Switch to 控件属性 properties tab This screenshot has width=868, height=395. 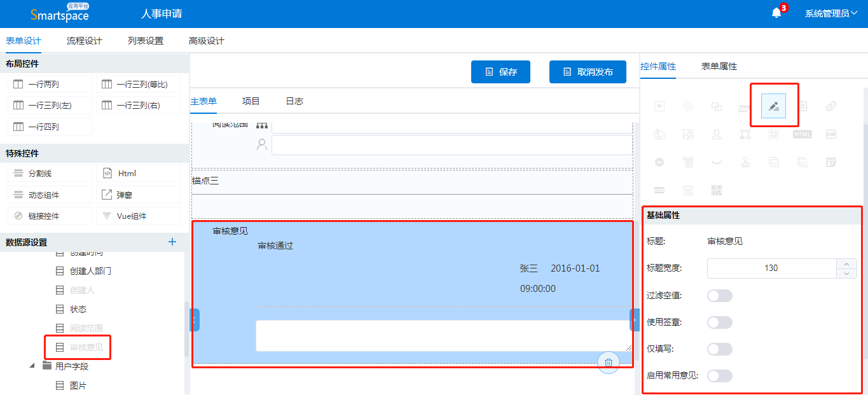tap(658, 66)
